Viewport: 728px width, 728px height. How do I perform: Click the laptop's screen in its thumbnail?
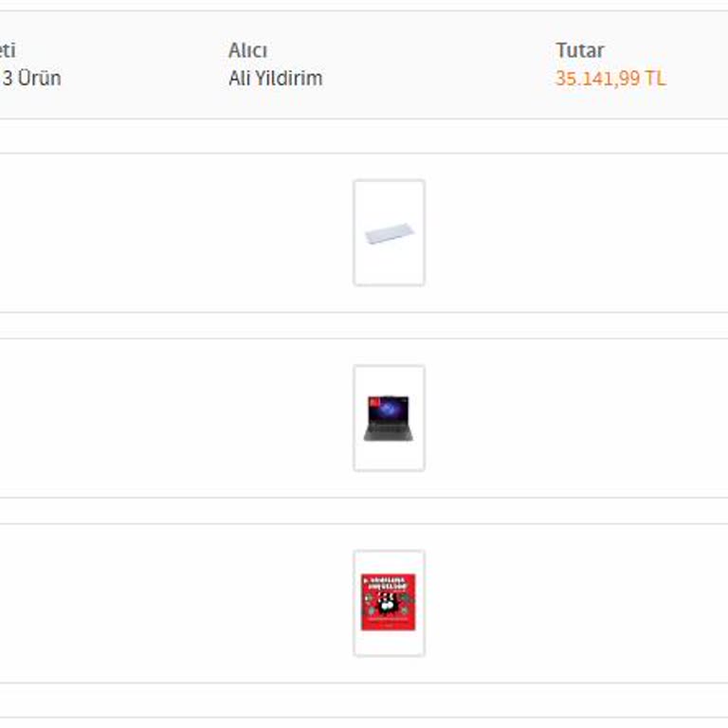[x=389, y=409]
